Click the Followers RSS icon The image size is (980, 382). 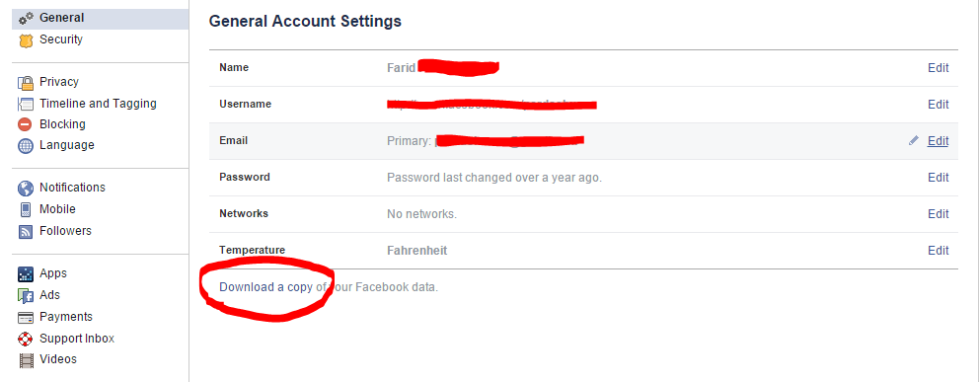26,231
